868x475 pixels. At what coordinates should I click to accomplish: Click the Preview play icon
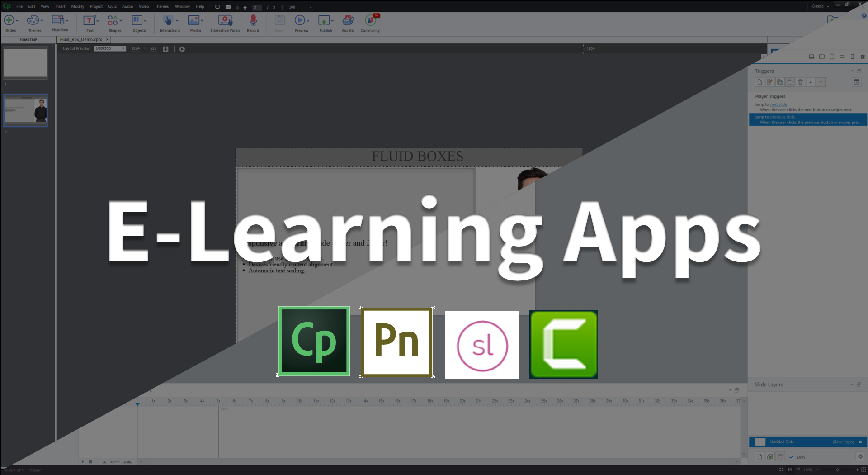(x=300, y=20)
